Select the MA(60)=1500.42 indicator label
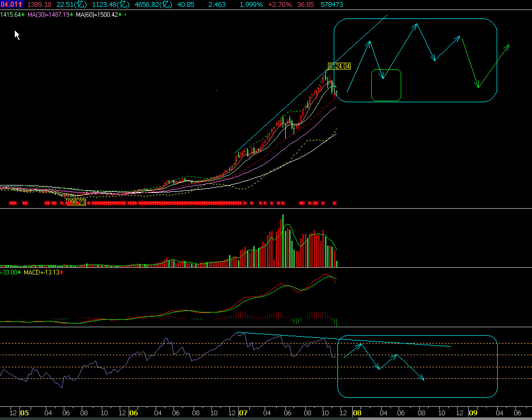The image size is (532, 420). pos(96,15)
